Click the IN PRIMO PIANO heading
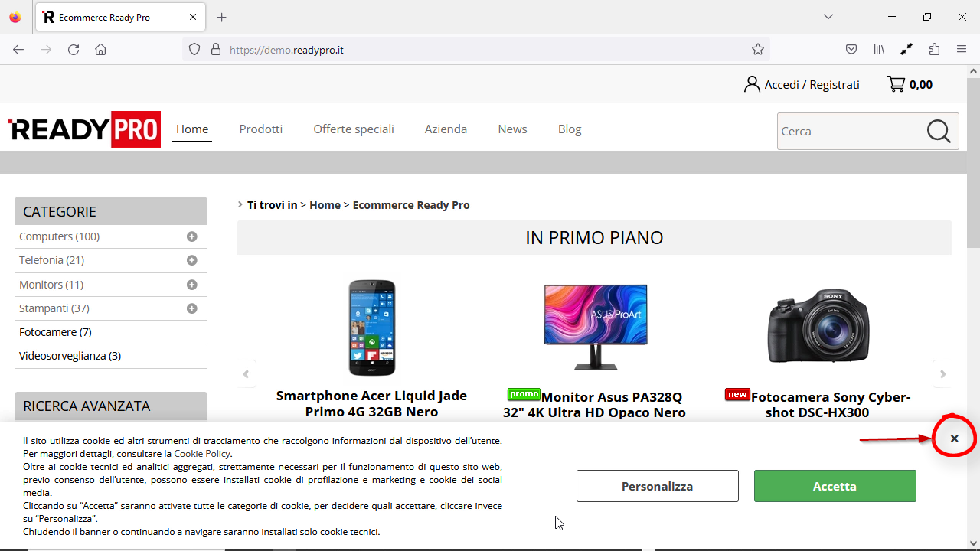Viewport: 980px width, 551px height. click(x=594, y=238)
